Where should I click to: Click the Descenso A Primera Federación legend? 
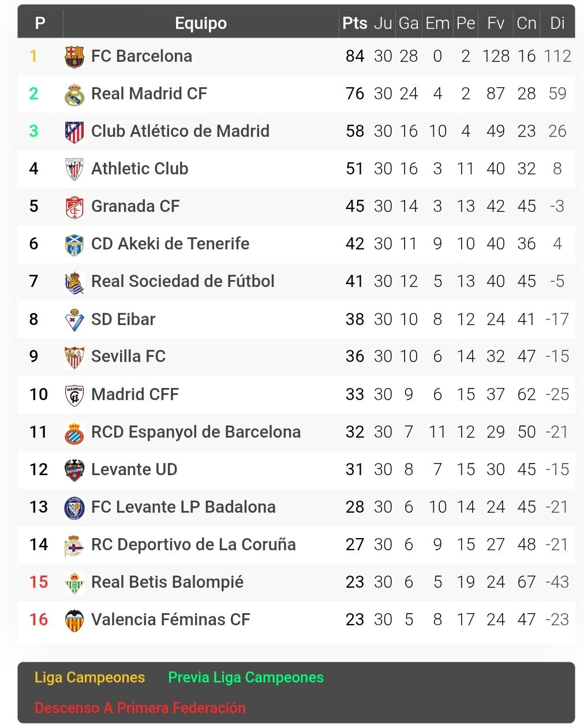pos(140,708)
